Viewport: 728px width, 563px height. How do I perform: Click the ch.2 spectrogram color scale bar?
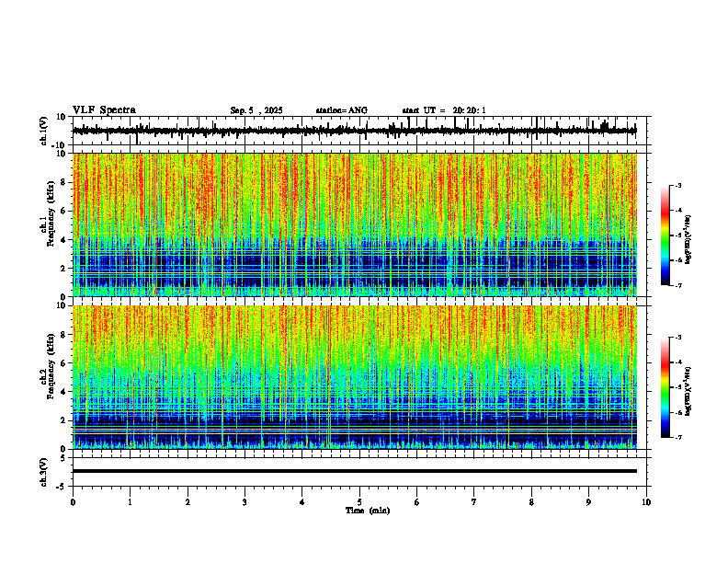665,387
